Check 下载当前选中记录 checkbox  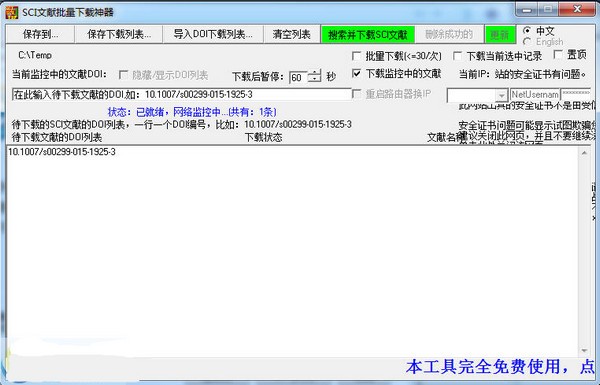[x=457, y=56]
